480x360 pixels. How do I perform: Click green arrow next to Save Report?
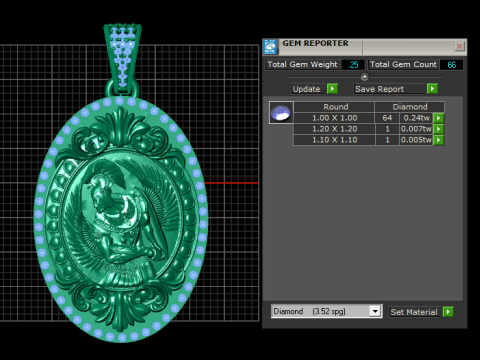pos(432,89)
